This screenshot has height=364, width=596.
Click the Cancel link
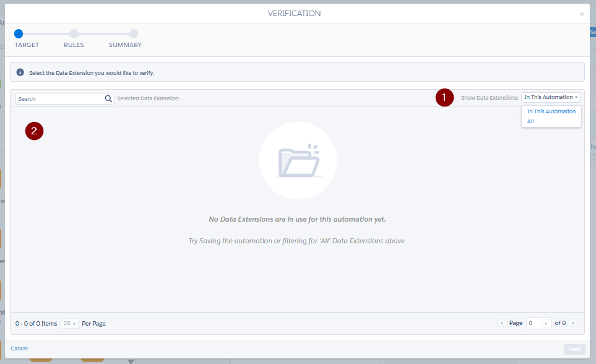click(19, 349)
